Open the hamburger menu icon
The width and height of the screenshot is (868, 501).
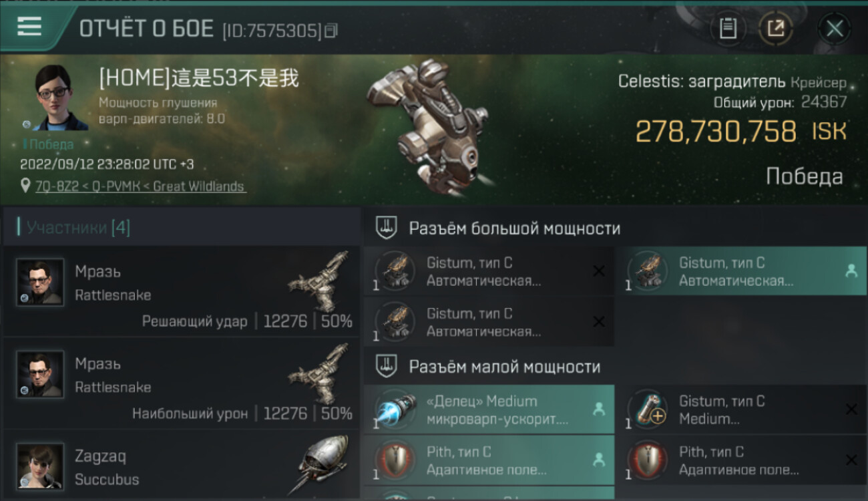point(29,27)
